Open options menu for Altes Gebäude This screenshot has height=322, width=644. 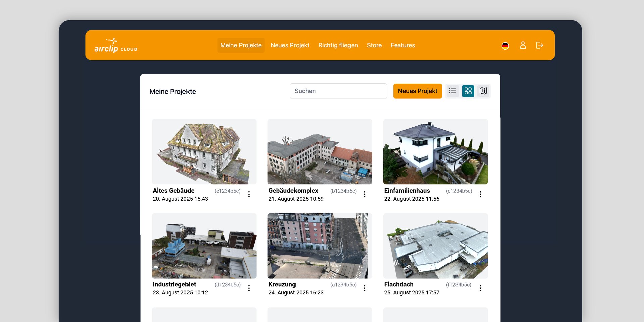pyautogui.click(x=249, y=194)
